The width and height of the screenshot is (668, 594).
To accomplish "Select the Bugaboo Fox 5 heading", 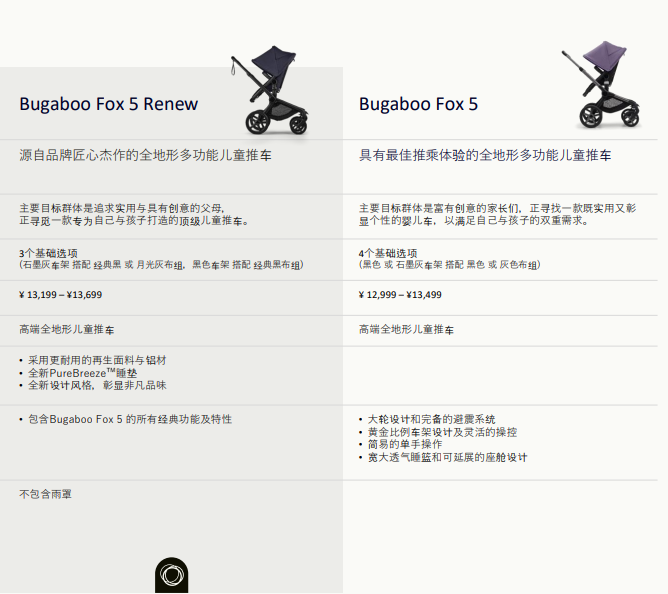I will click(x=418, y=104).
